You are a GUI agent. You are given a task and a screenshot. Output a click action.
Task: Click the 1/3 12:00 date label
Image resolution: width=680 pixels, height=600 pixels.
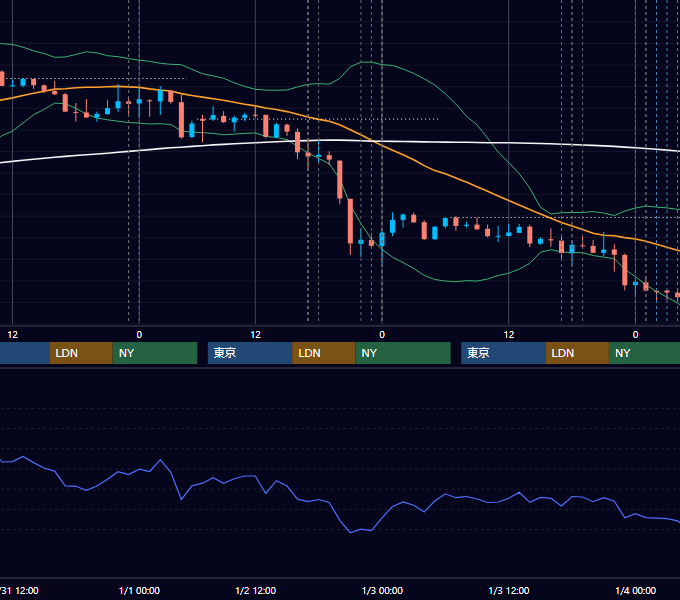click(x=509, y=590)
